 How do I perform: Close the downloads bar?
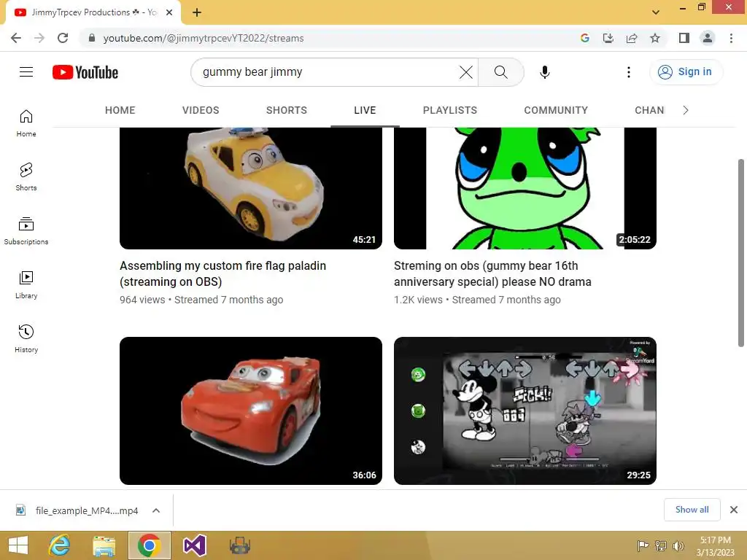coord(734,510)
